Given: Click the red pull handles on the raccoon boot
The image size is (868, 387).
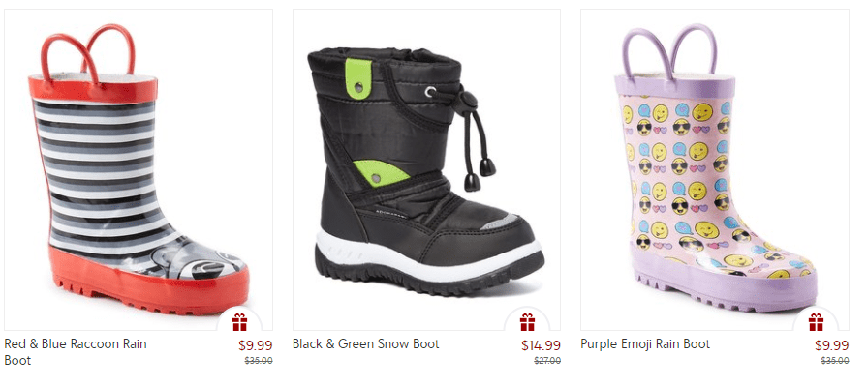Looking at the screenshot, I should 88,53.
